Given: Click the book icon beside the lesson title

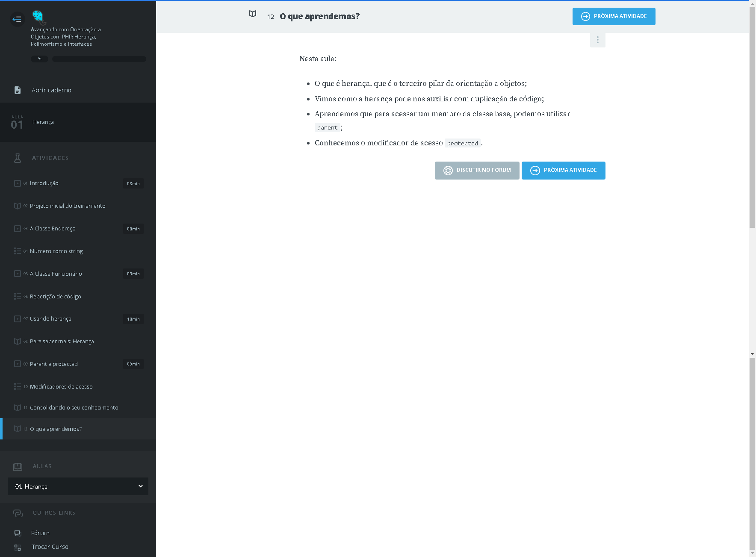Looking at the screenshot, I should click(253, 14).
